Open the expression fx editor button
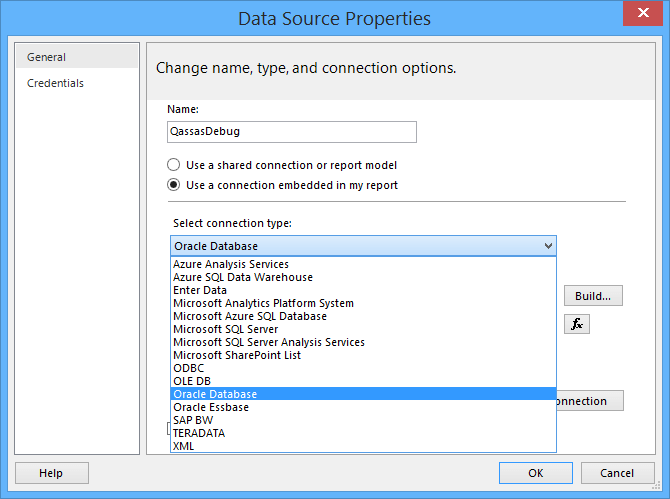 click(x=576, y=324)
